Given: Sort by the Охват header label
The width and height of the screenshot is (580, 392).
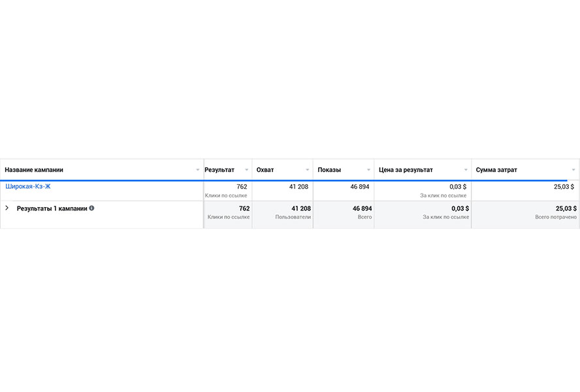Looking at the screenshot, I should [x=265, y=170].
